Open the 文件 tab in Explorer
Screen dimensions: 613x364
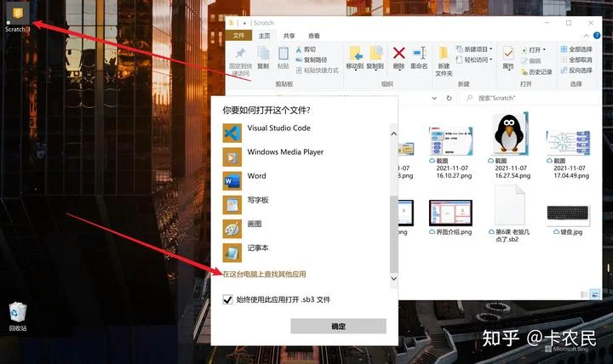[x=238, y=36]
